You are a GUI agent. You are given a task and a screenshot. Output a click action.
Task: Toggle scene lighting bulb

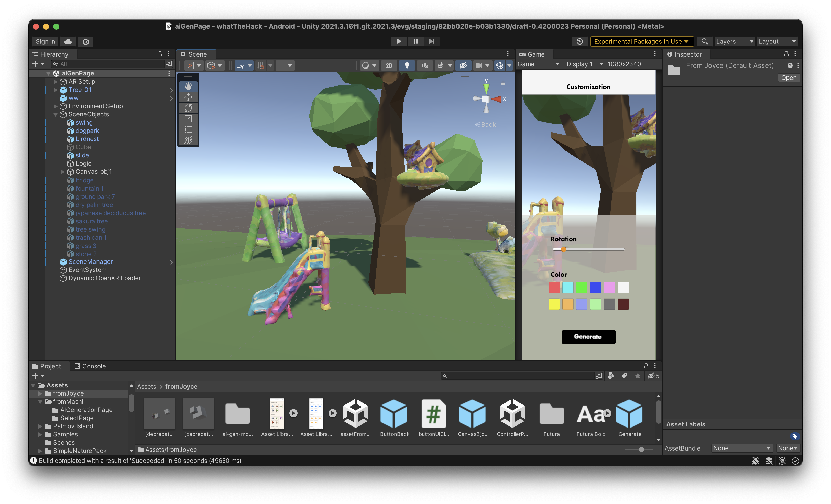(x=407, y=65)
